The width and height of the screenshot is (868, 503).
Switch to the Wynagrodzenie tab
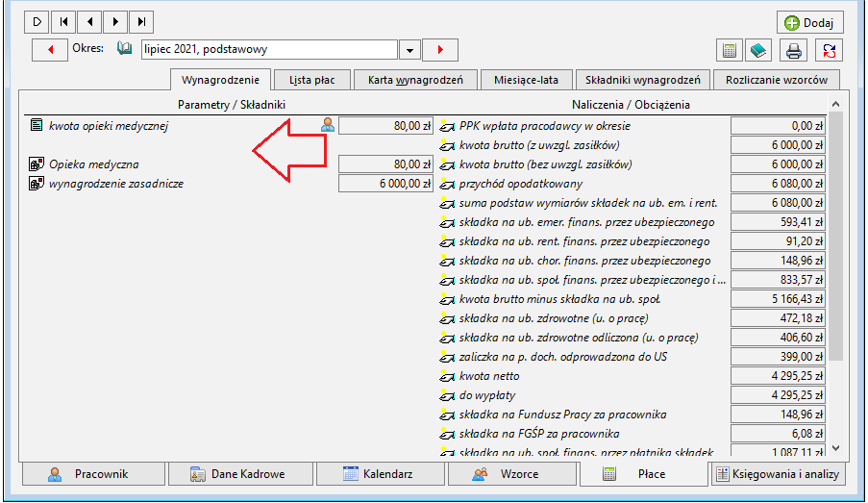click(220, 80)
